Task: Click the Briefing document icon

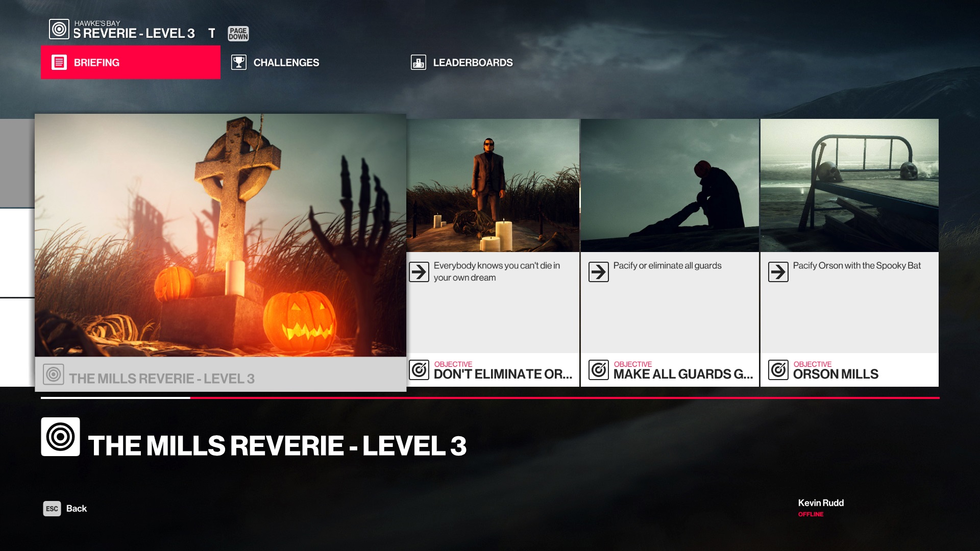Action: (x=59, y=62)
